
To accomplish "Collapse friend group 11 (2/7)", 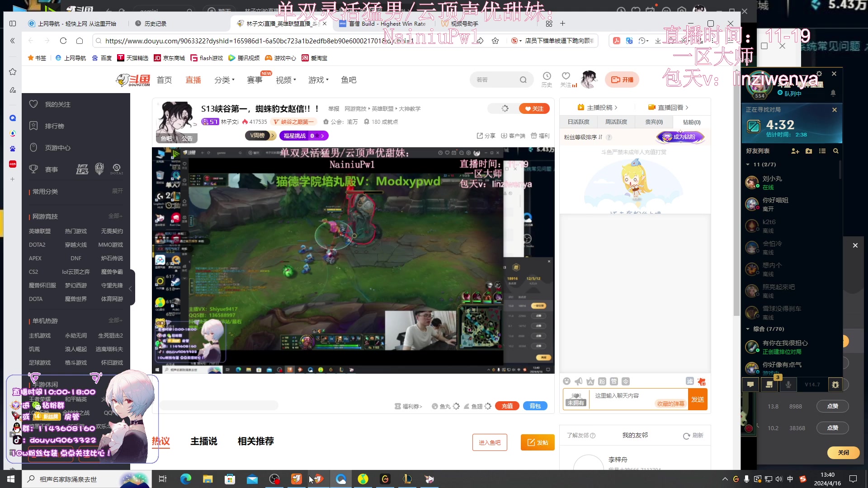I will (x=748, y=164).
